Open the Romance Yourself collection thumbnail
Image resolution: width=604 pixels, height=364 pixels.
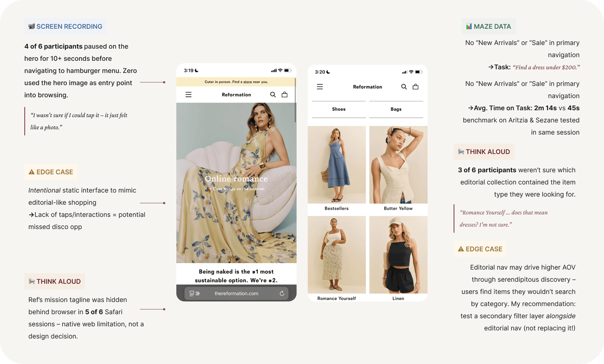point(336,254)
